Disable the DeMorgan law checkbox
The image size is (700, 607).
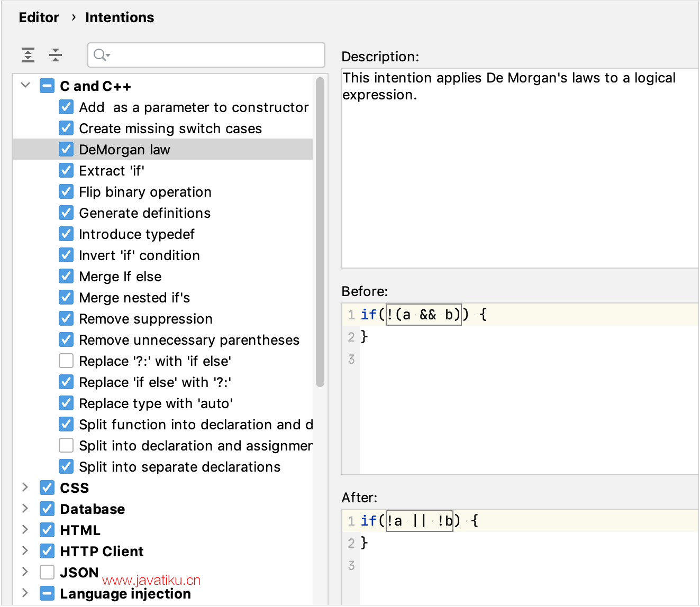pos(66,150)
